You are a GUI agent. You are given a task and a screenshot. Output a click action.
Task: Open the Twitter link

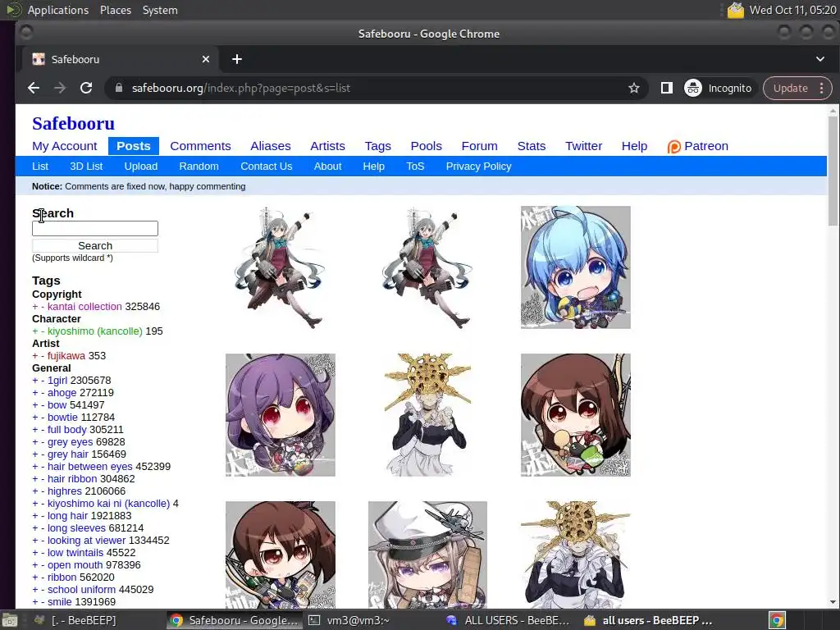point(583,146)
